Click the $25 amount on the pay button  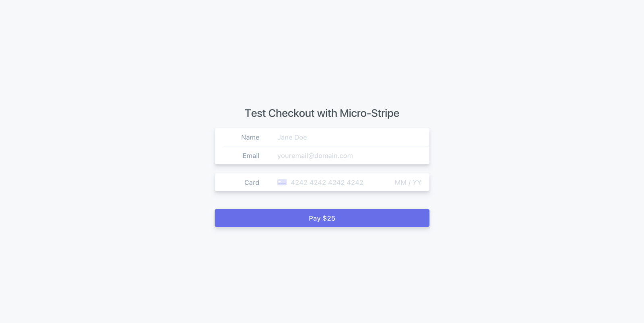pos(329,218)
